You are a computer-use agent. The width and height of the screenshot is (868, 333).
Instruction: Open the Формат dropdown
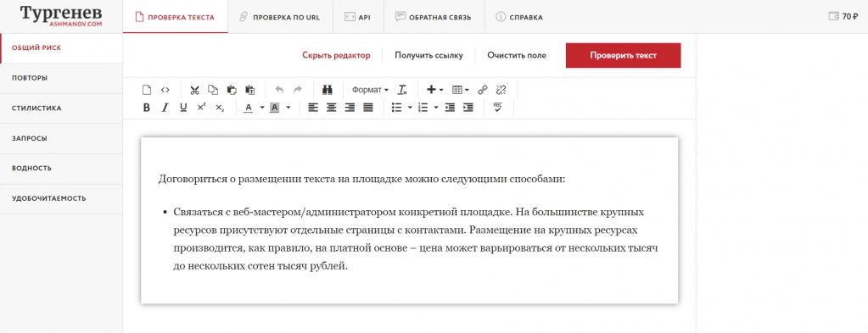pos(370,90)
